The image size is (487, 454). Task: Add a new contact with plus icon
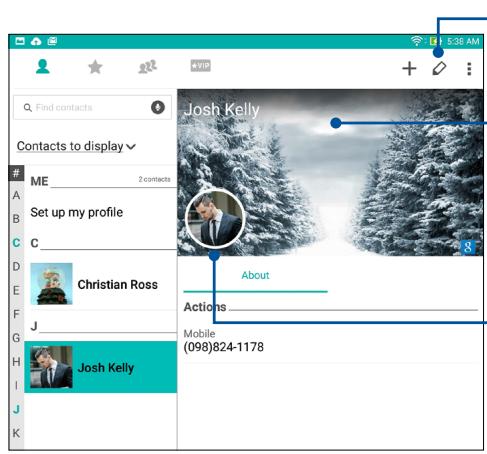point(409,69)
